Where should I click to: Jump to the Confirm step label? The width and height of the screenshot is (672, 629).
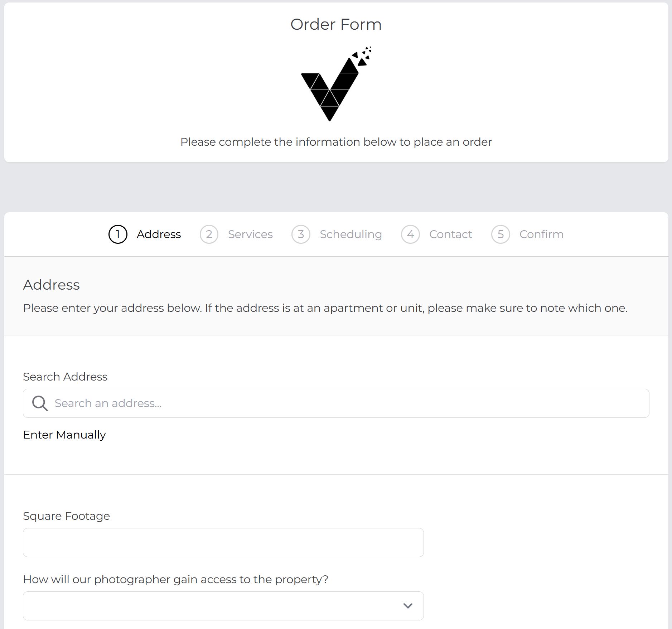click(541, 234)
